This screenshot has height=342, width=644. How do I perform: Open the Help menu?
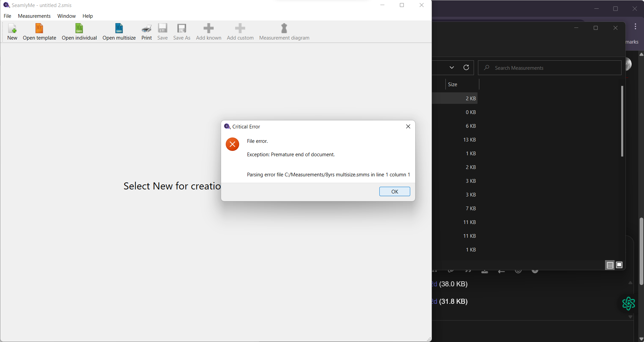pos(88,16)
